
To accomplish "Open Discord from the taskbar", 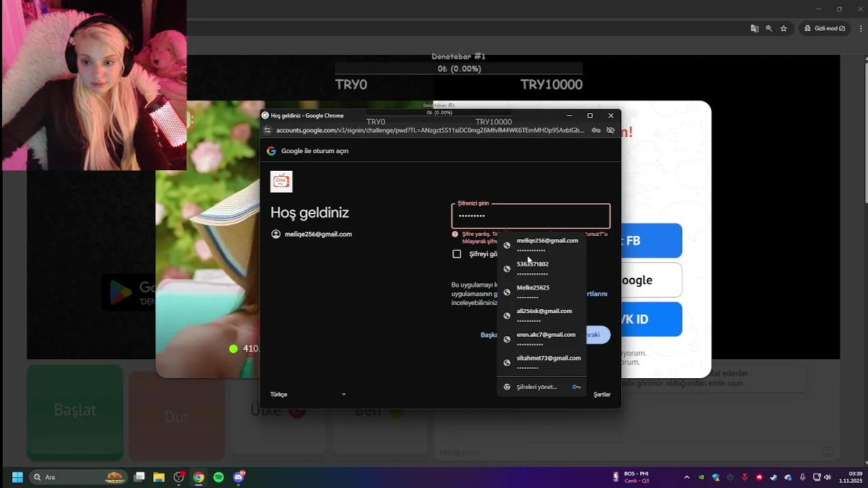I will coord(239,477).
